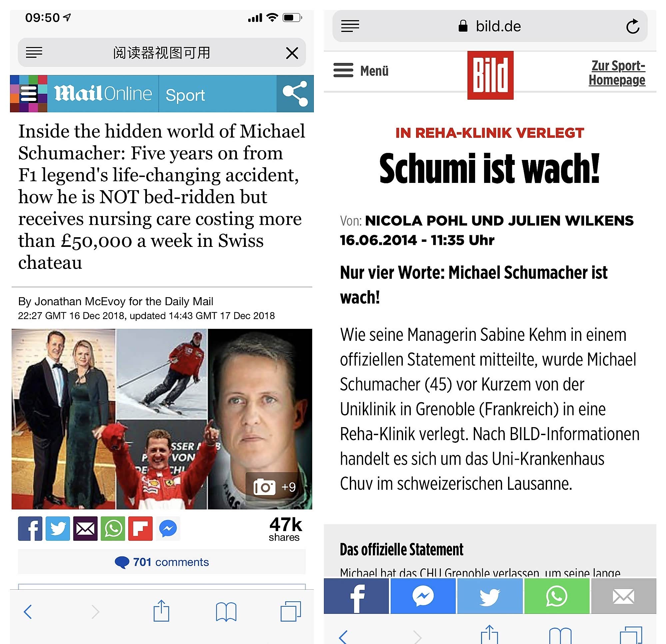Open Schumacher photo gallery +9
This screenshot has width=666, height=644.
pos(275,487)
